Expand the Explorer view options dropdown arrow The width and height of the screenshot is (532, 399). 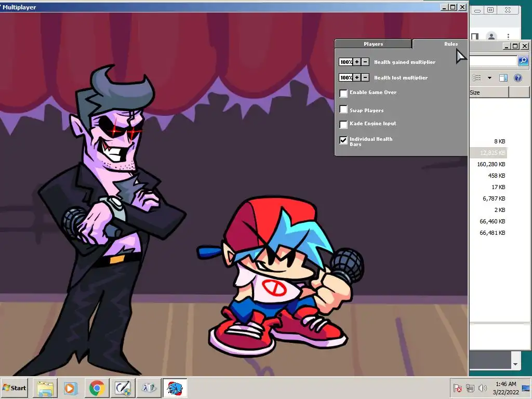click(x=489, y=78)
